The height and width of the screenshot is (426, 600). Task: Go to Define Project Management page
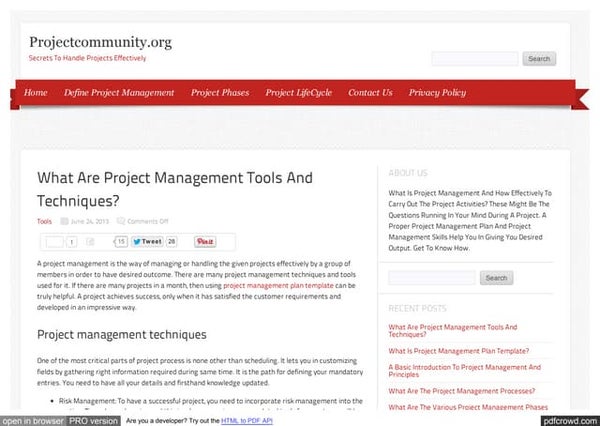point(119,93)
